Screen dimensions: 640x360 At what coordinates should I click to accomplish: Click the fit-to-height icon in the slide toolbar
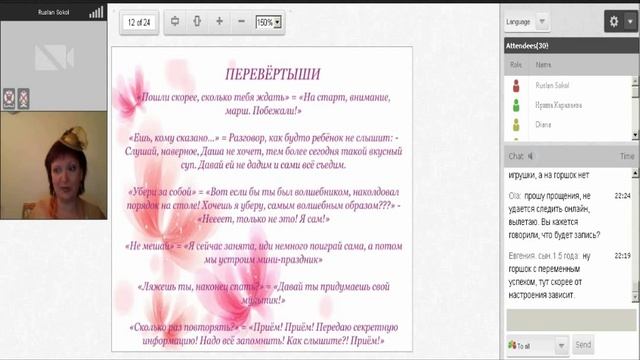tap(197, 21)
